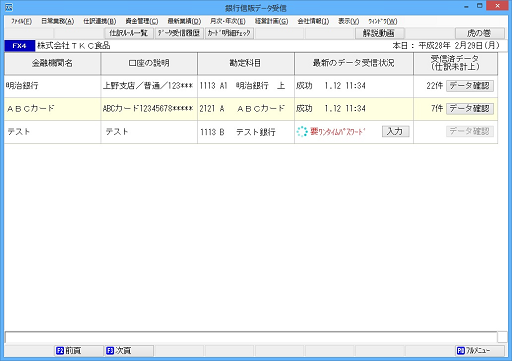The width and height of the screenshot is (512, 361).
Task: Select the ABCカード institution name cell
Action: coord(52,109)
